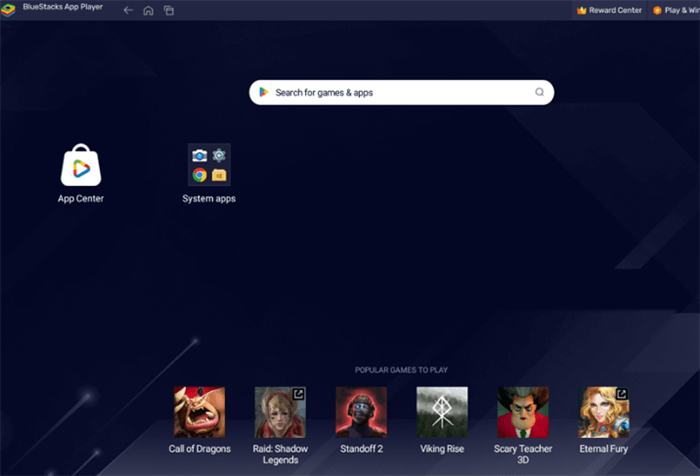Click the magnifier icon in the search bar
This screenshot has height=476, width=700.
539,92
